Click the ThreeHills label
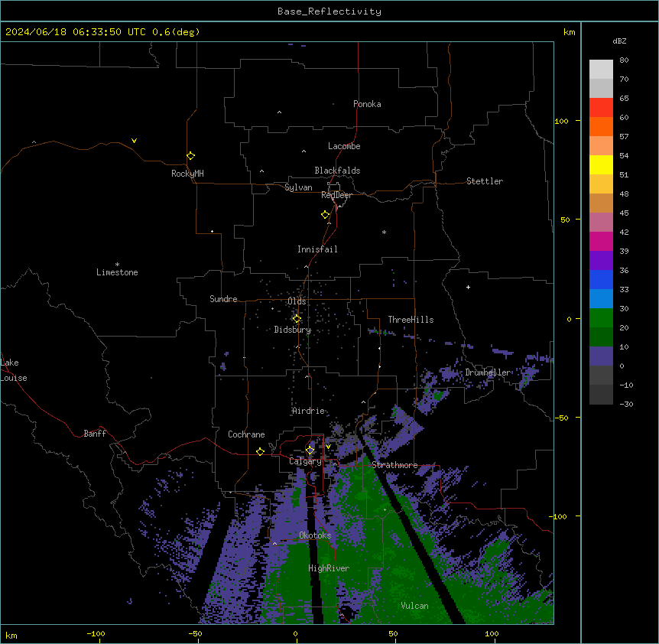This screenshot has height=644, width=659. coord(411,320)
